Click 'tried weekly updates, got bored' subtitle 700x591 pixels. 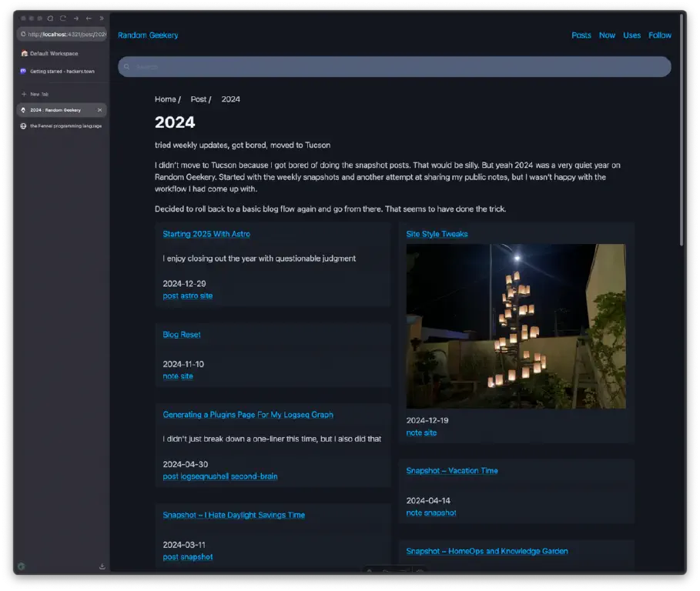coord(243,145)
